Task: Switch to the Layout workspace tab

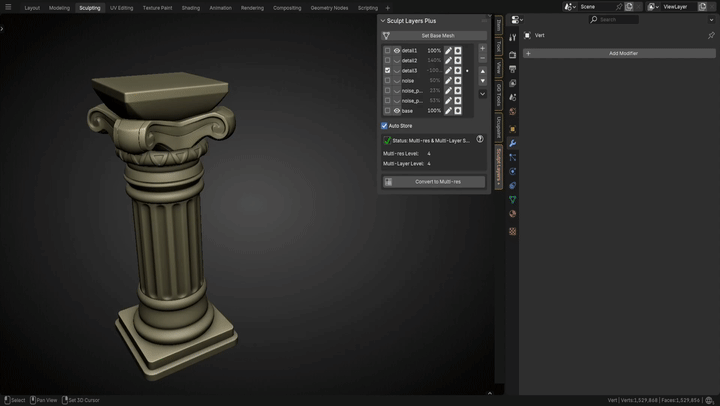Action: [32, 8]
